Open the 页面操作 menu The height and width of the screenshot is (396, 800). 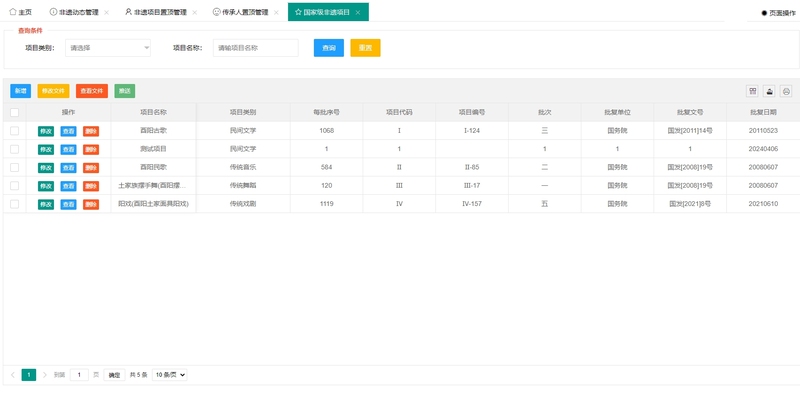coord(778,13)
